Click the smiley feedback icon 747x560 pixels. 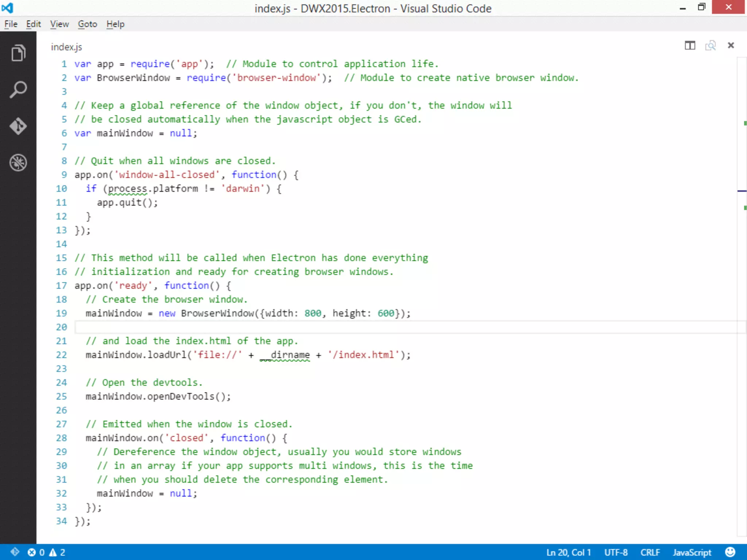(x=730, y=552)
